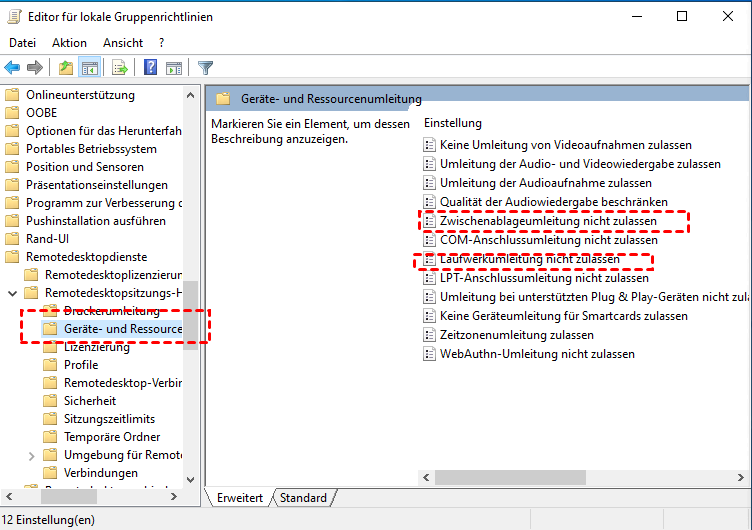Toggle the action pane toolbar icon

click(x=174, y=68)
